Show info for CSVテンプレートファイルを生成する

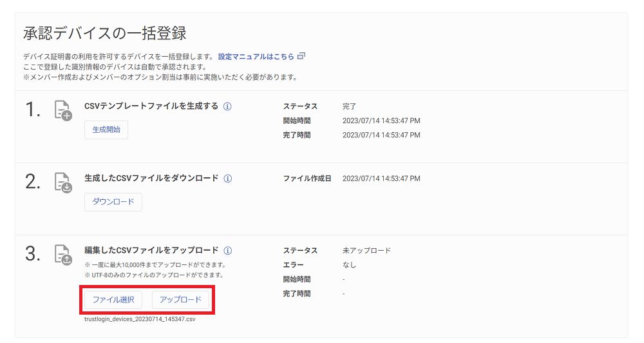(227, 106)
